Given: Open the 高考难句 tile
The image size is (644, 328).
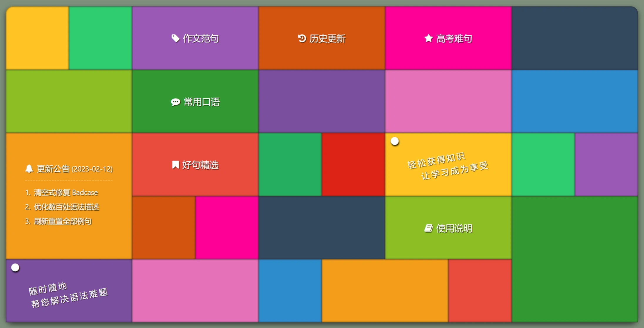Looking at the screenshot, I should tap(448, 38).
